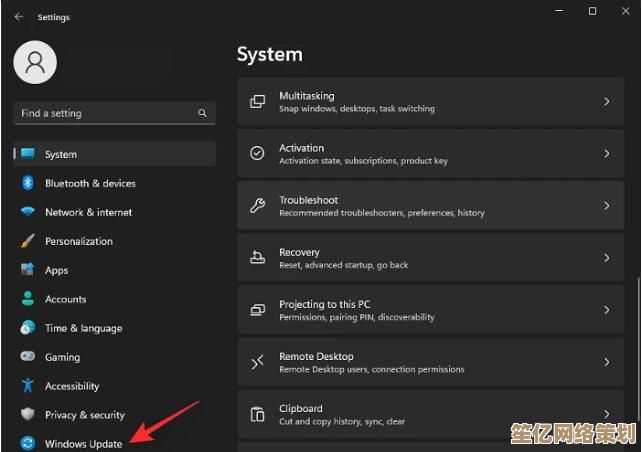The width and height of the screenshot is (642, 452).
Task: Open Remote Desktop settings title
Action: point(316,356)
